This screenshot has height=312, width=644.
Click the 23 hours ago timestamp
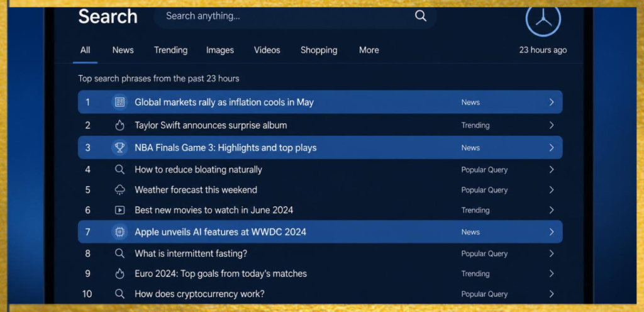pos(543,50)
